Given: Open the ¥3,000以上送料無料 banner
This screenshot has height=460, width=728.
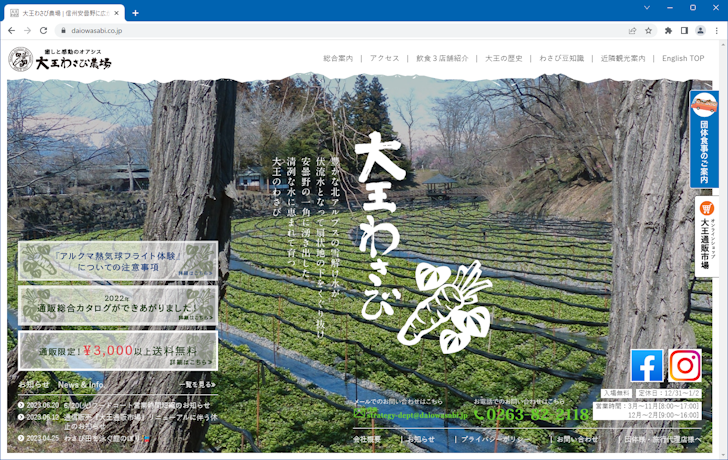Looking at the screenshot, I should [x=118, y=350].
